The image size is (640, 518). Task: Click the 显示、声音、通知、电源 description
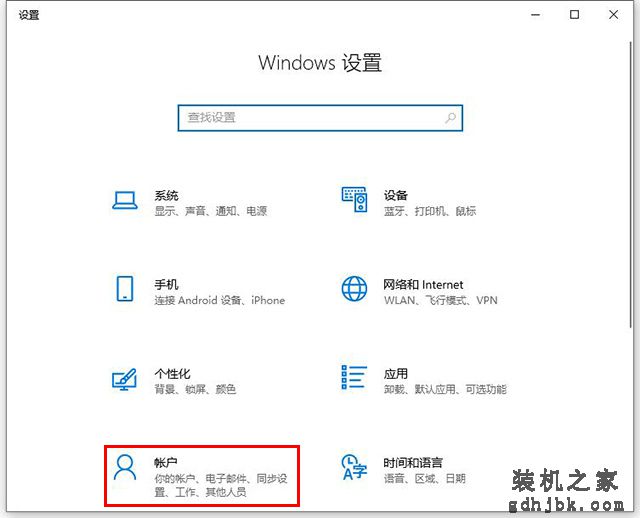(211, 211)
